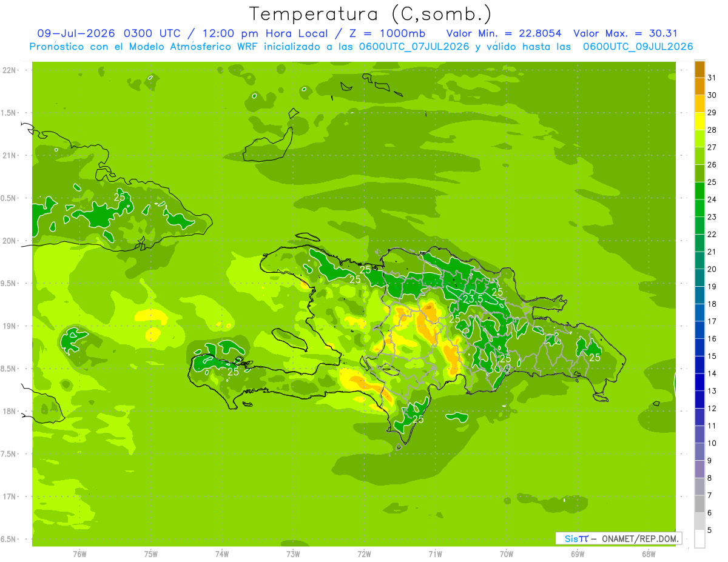Click the '9.5N' latitude label
The width and height of the screenshot is (728, 562).
tap(8, 284)
